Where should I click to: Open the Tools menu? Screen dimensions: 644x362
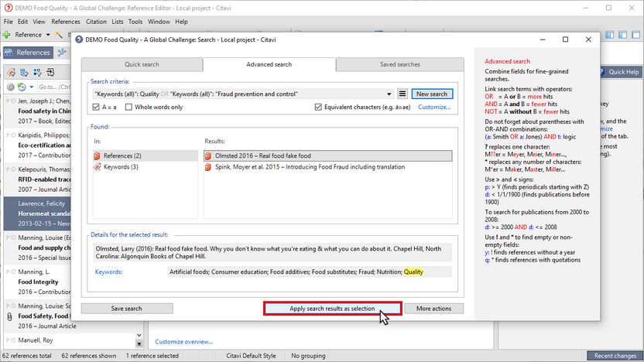[x=135, y=22]
